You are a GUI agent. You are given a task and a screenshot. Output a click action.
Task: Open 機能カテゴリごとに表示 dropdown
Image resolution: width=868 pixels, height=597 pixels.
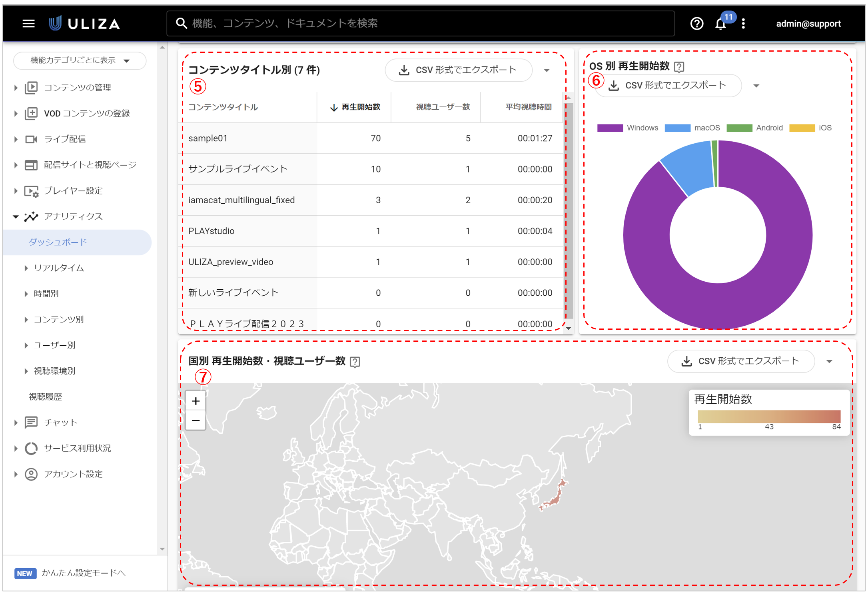[x=80, y=60]
